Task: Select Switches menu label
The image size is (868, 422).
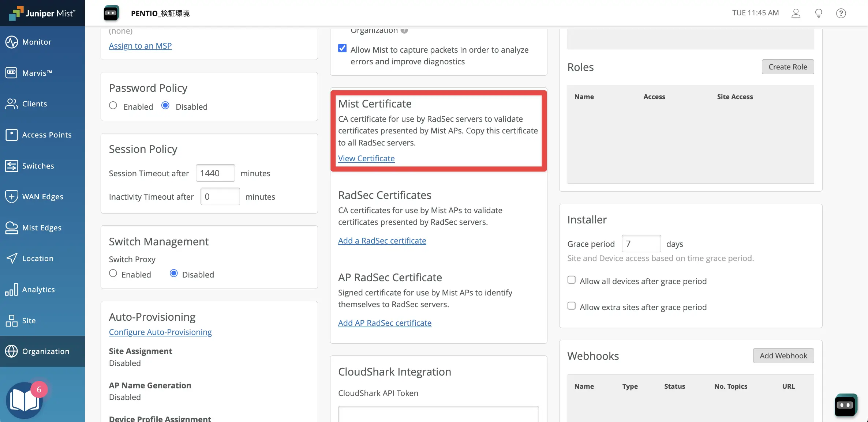Action: 38,166
